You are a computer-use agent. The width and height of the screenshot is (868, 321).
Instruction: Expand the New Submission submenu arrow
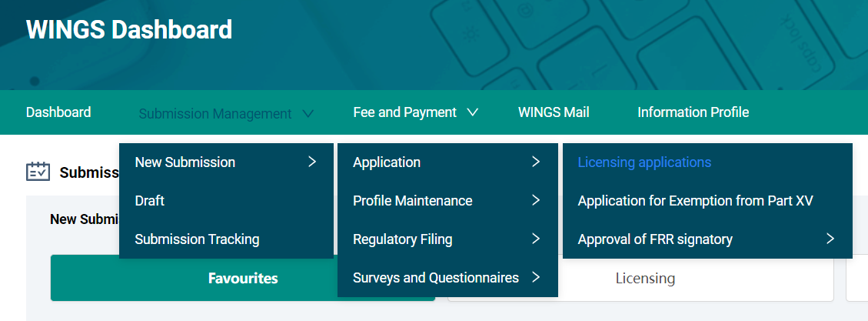[x=311, y=162]
